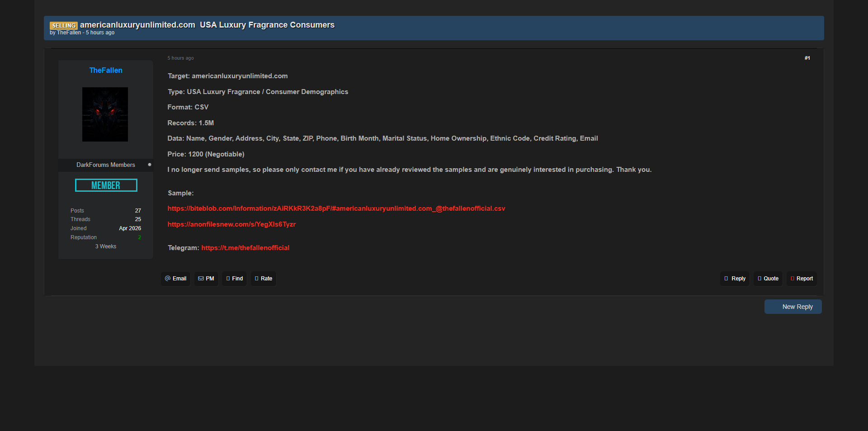Image resolution: width=868 pixels, height=431 pixels.
Task: Open the New Reply form
Action: tap(793, 307)
